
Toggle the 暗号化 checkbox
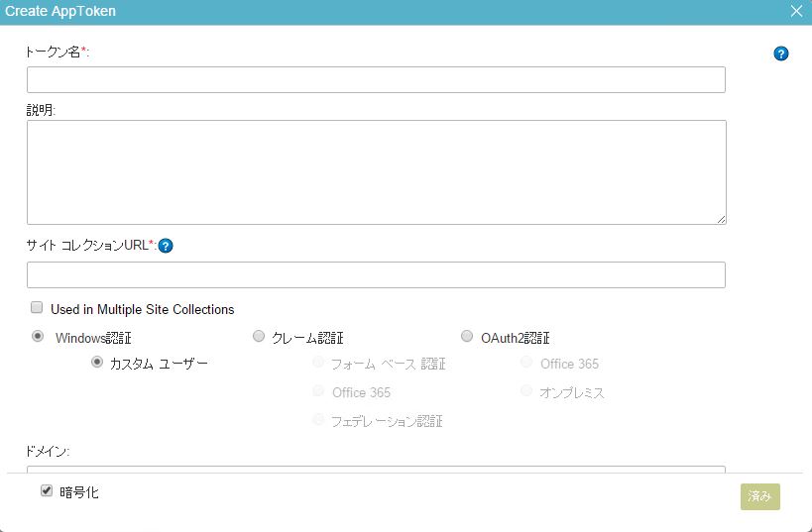(47, 490)
